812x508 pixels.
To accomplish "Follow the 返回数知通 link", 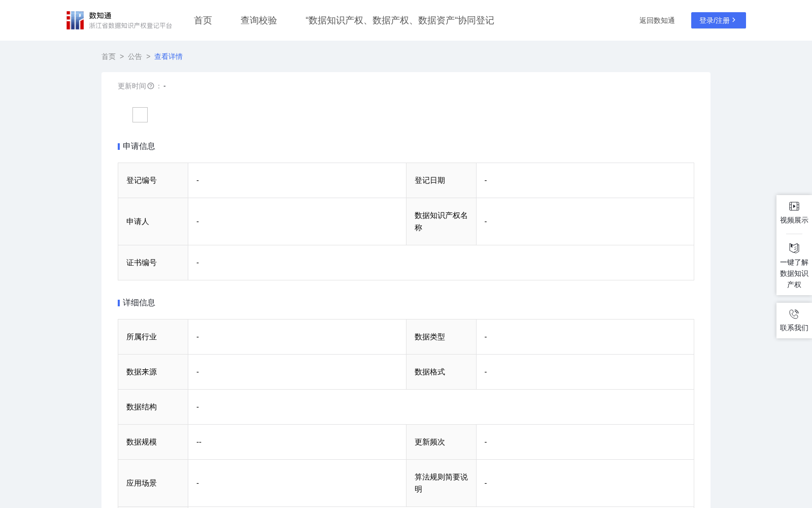I will pos(657,20).
